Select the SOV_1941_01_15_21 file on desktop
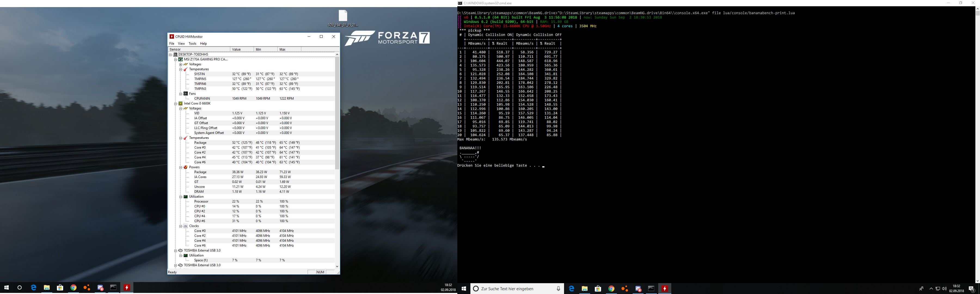This screenshot has width=980, height=294. pyautogui.click(x=343, y=18)
